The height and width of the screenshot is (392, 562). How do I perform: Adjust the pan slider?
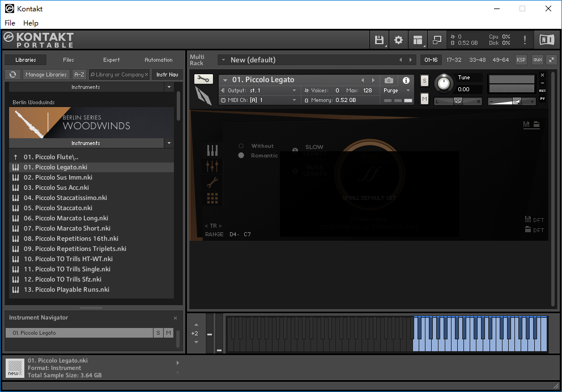(458, 101)
